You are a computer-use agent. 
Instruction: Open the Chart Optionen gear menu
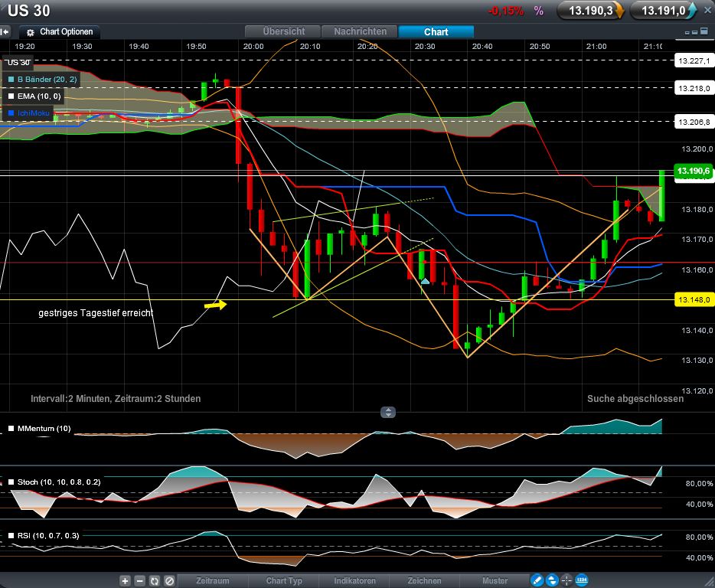pos(59,32)
